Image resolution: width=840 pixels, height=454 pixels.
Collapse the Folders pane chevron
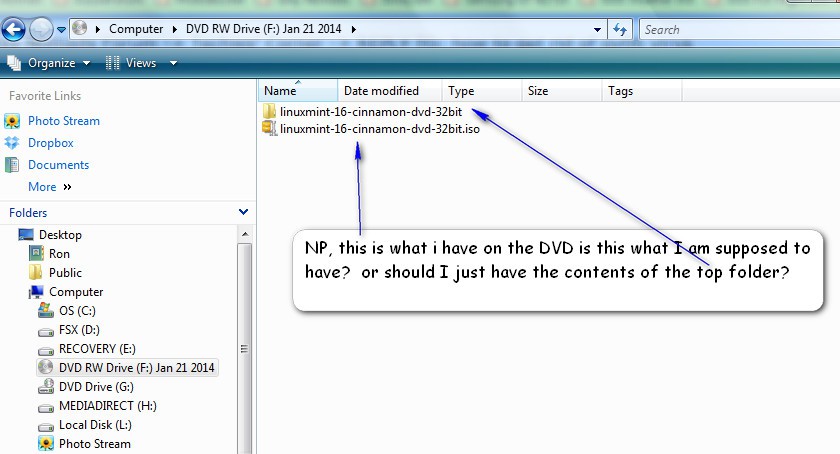(x=243, y=212)
